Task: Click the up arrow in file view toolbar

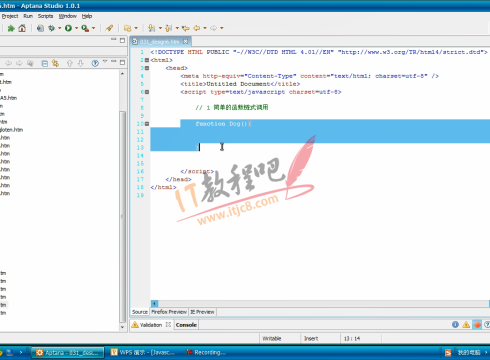Action: click(70, 63)
